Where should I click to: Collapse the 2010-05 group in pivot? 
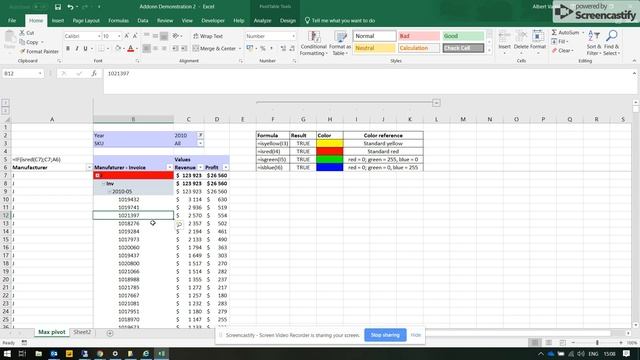click(x=110, y=191)
